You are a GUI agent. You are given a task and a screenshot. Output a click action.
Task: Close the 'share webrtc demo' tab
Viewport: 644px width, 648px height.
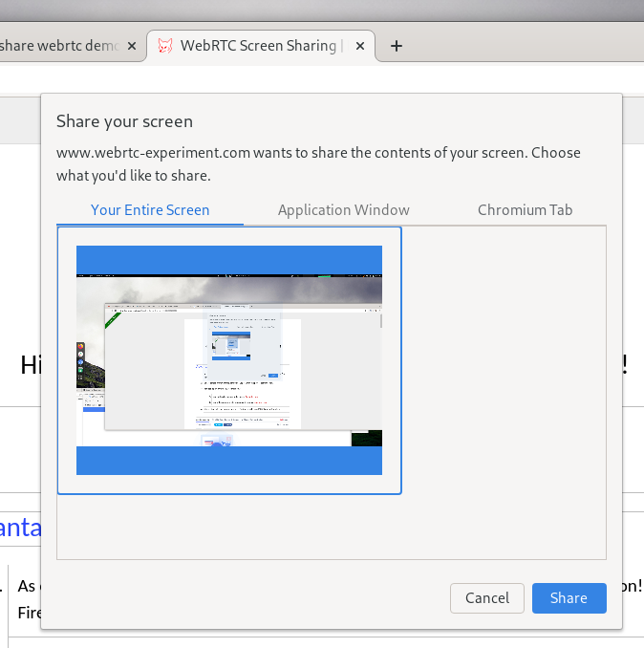click(x=132, y=46)
